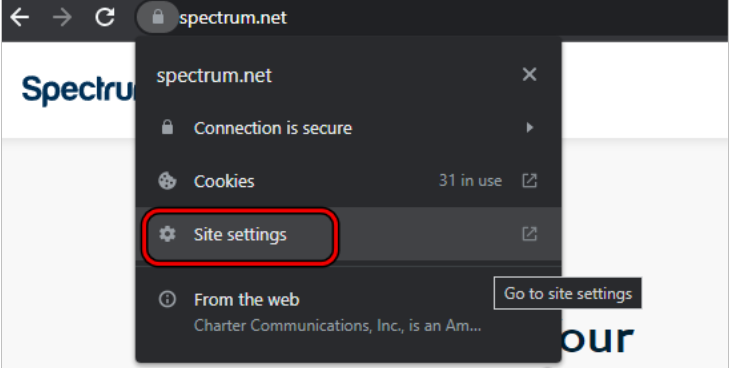Click the Spectrum logo on the page
This screenshot has width=729, height=368.
78,90
